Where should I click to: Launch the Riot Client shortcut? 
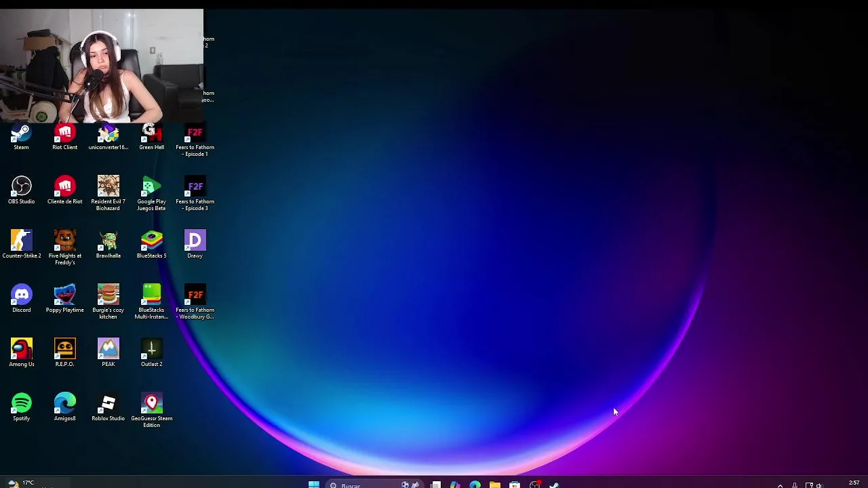point(64,136)
